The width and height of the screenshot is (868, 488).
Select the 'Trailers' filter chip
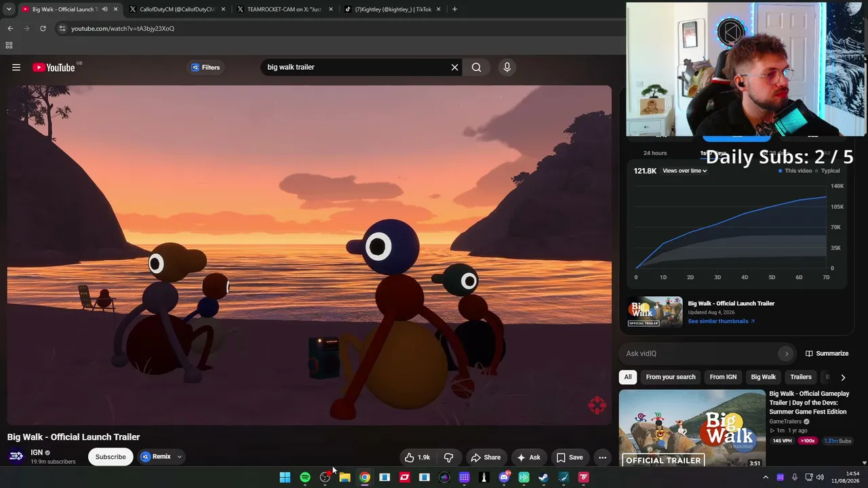coord(801,377)
